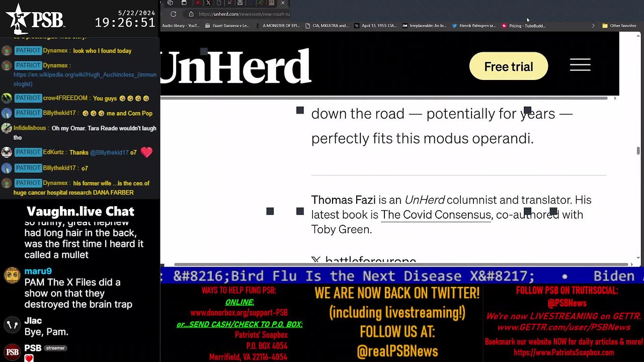Switch to the blank document tab

tap(219, 3)
